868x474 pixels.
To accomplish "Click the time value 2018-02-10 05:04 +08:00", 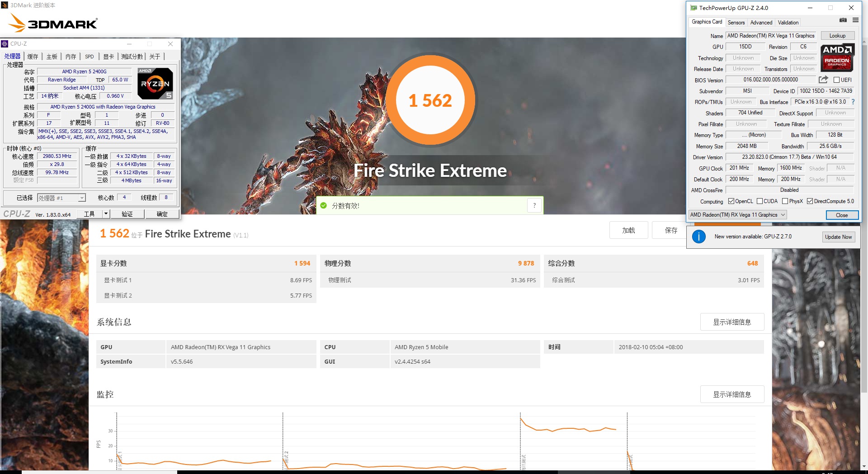I will point(651,347).
